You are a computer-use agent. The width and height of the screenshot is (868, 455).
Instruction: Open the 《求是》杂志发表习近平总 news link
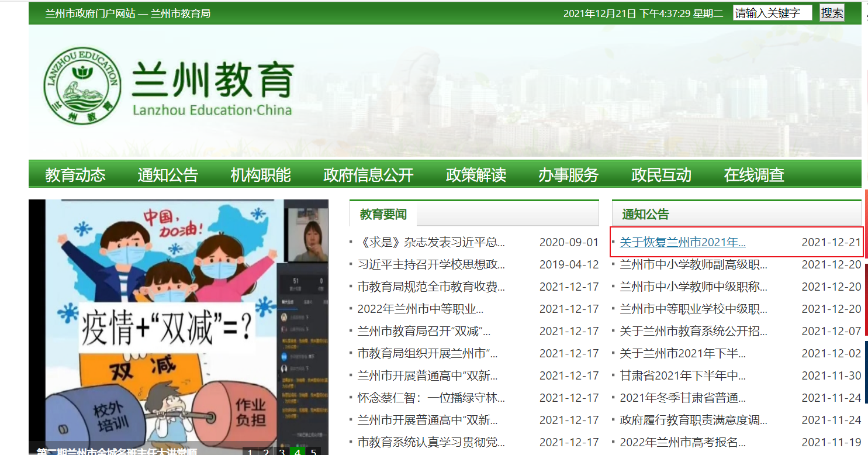click(431, 242)
